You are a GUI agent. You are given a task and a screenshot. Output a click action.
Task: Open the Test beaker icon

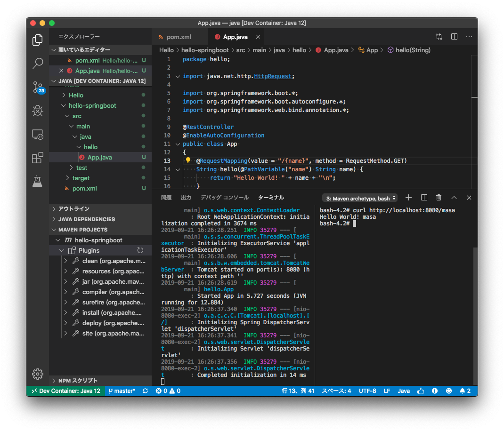(x=37, y=181)
